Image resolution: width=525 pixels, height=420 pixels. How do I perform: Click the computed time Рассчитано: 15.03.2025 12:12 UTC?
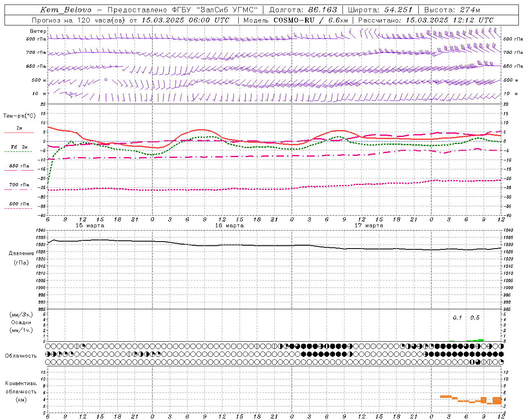coord(426,20)
